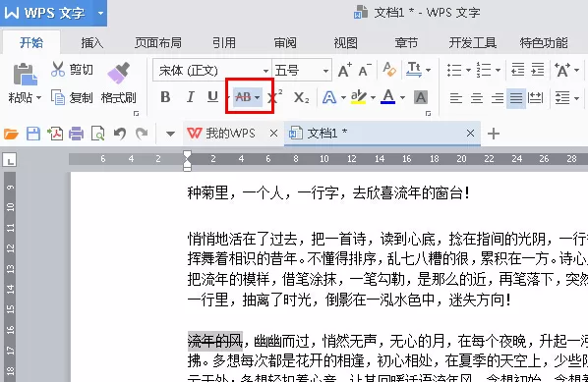Viewport: 588px width, 382px height.
Task: Click the line spacing icon
Action: click(562, 98)
